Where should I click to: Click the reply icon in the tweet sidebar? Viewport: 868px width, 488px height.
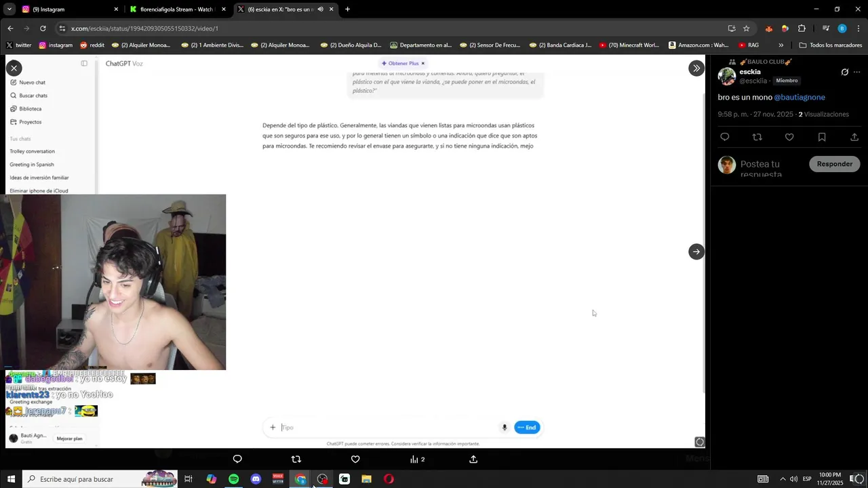pyautogui.click(x=725, y=137)
